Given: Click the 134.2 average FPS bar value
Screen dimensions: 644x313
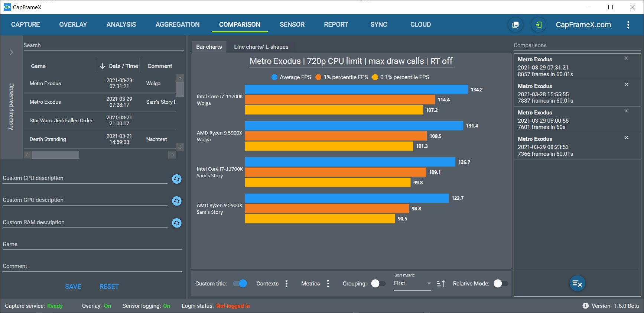Looking at the screenshot, I should click(477, 90).
